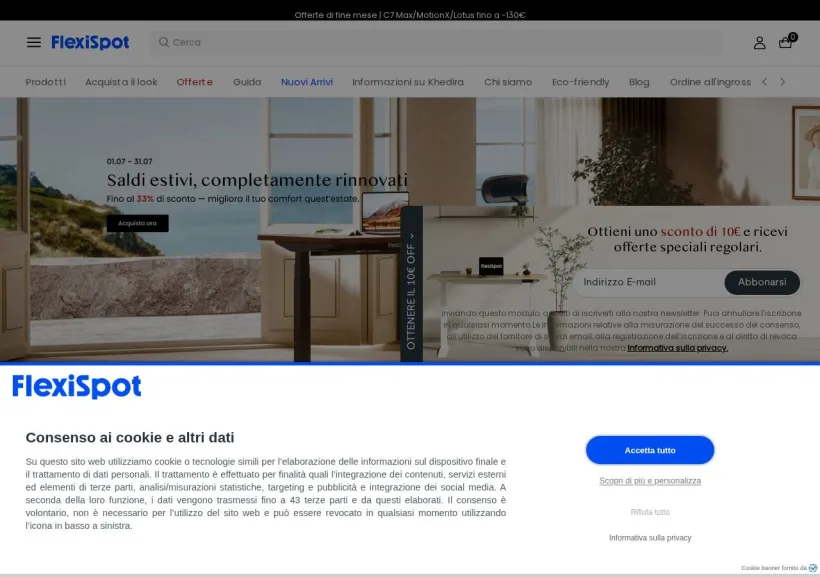
Task: Click the Saldi estivi hero headline
Action: point(257,180)
